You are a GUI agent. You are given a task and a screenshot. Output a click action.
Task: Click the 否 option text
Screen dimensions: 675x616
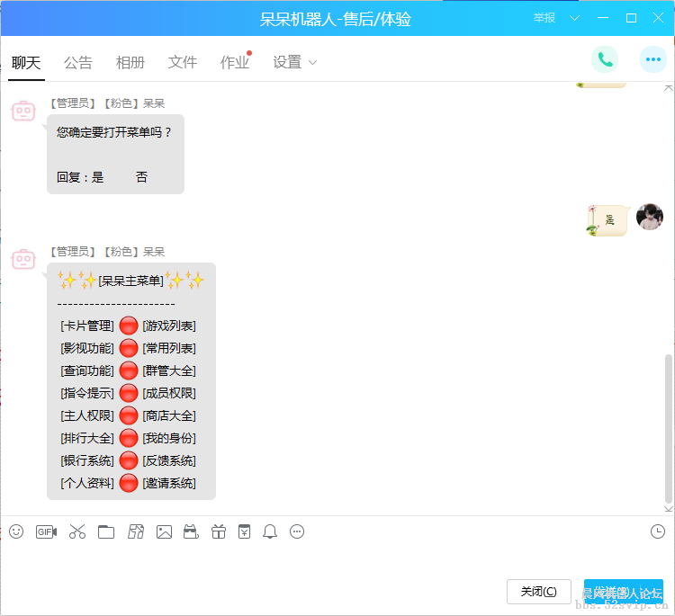tap(141, 177)
